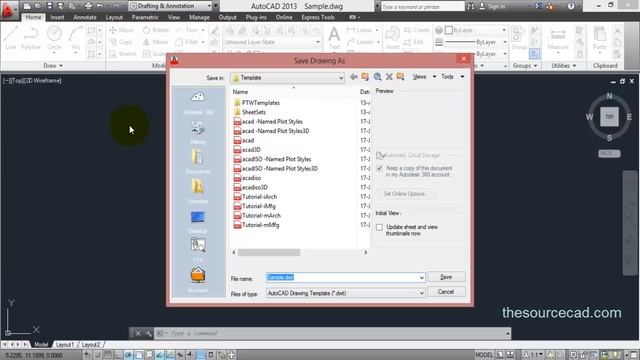Image resolution: width=640 pixels, height=360 pixels.
Task: Open Buzzsaw place in dialog sidebar
Action: click(198, 280)
